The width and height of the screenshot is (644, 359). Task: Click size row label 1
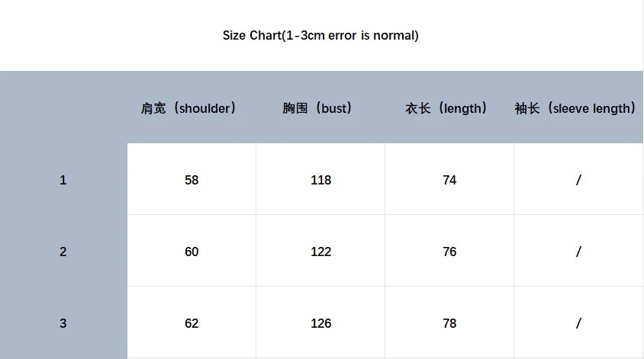coord(63,180)
